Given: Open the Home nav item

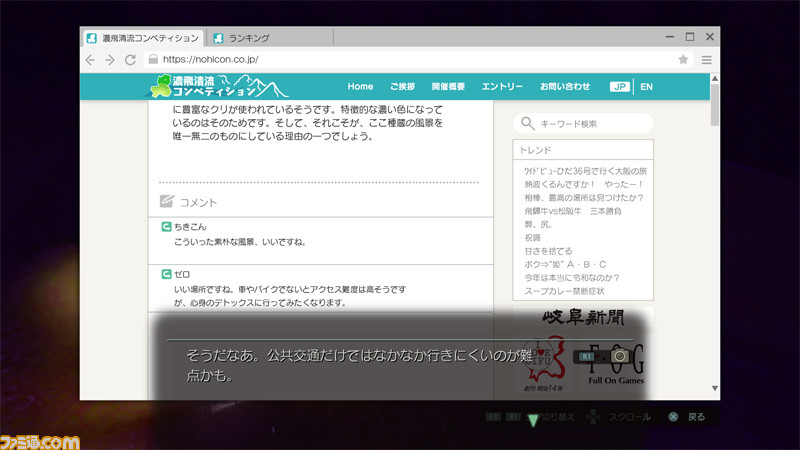Looking at the screenshot, I should click(360, 86).
